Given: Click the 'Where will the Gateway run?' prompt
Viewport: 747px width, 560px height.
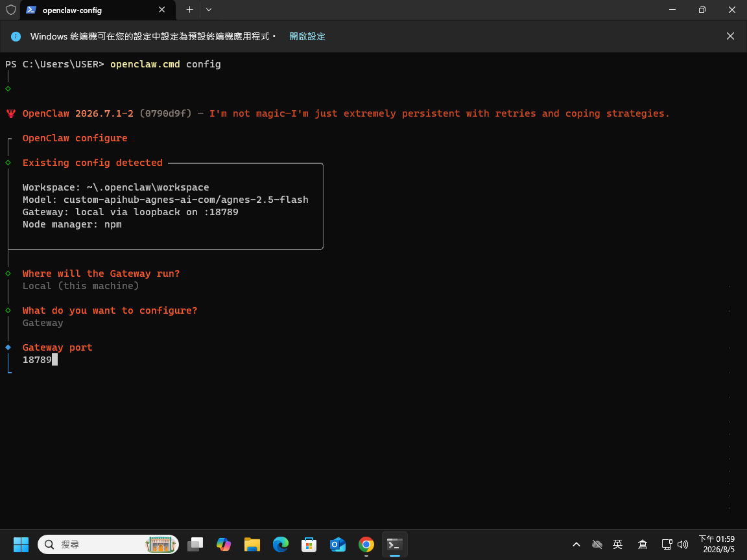Looking at the screenshot, I should 101,274.
